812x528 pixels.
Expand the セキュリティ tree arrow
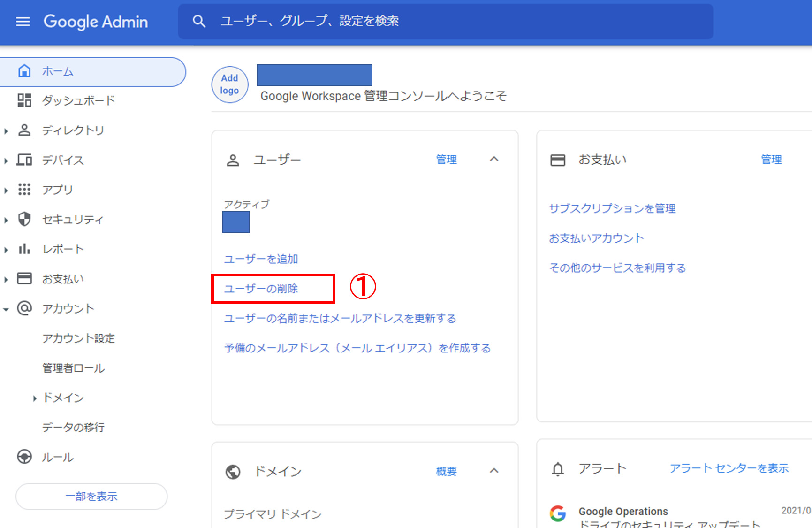click(6, 220)
